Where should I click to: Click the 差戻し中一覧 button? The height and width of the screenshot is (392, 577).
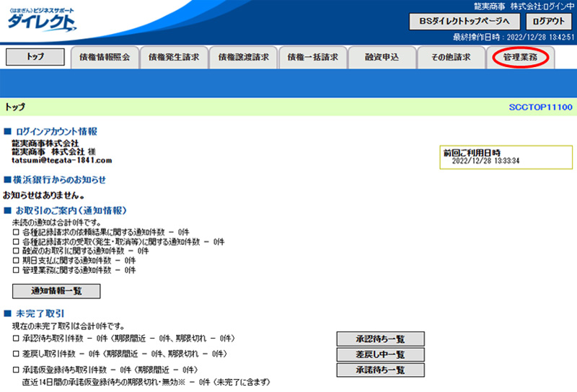(379, 355)
